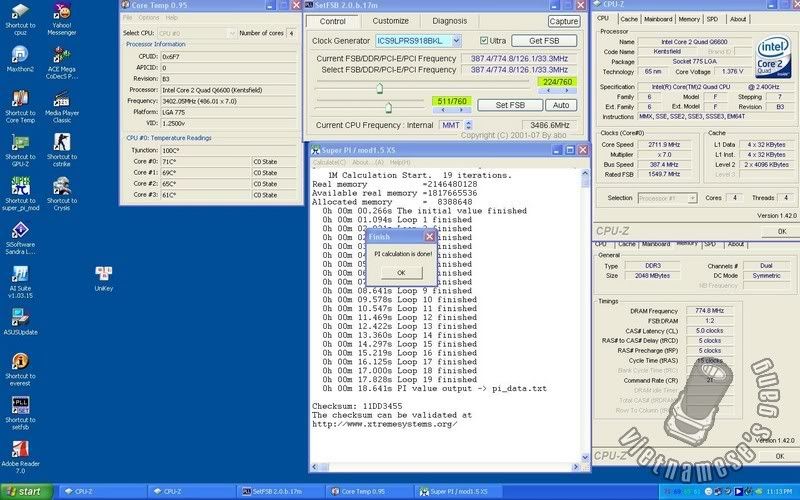Open the Control tab in SetFSB
Image resolution: width=800 pixels, height=500 pixels.
coord(332,21)
